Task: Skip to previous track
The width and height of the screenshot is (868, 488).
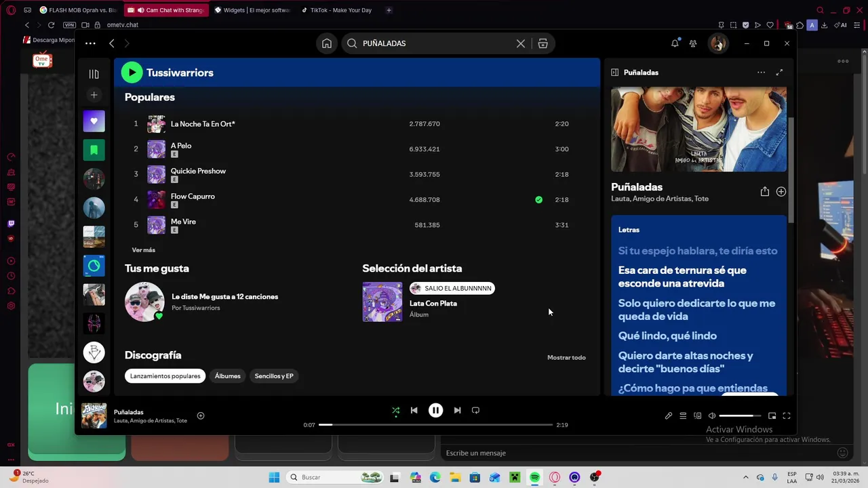Action: pyautogui.click(x=414, y=411)
